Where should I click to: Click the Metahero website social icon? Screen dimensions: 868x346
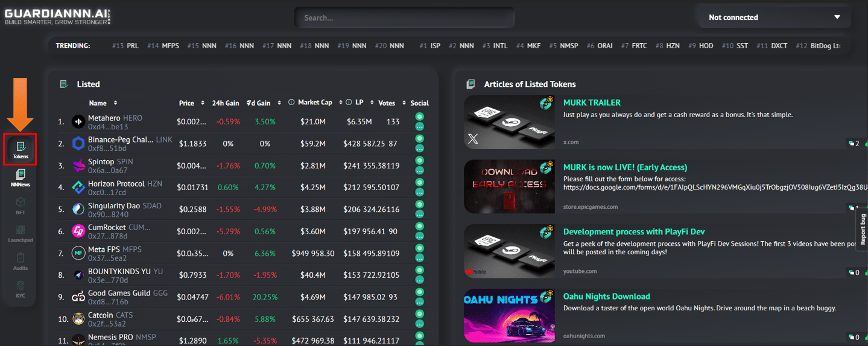coord(419,117)
